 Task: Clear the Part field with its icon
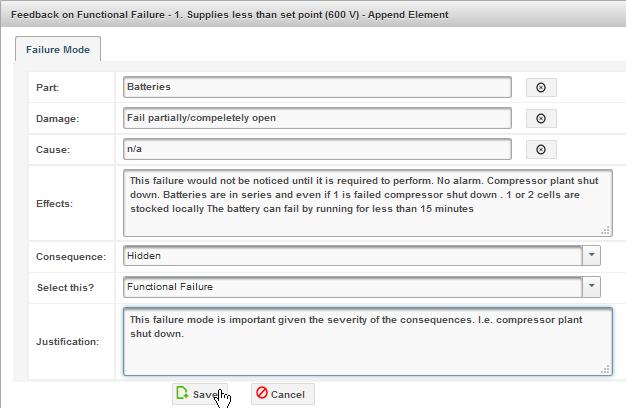click(541, 87)
